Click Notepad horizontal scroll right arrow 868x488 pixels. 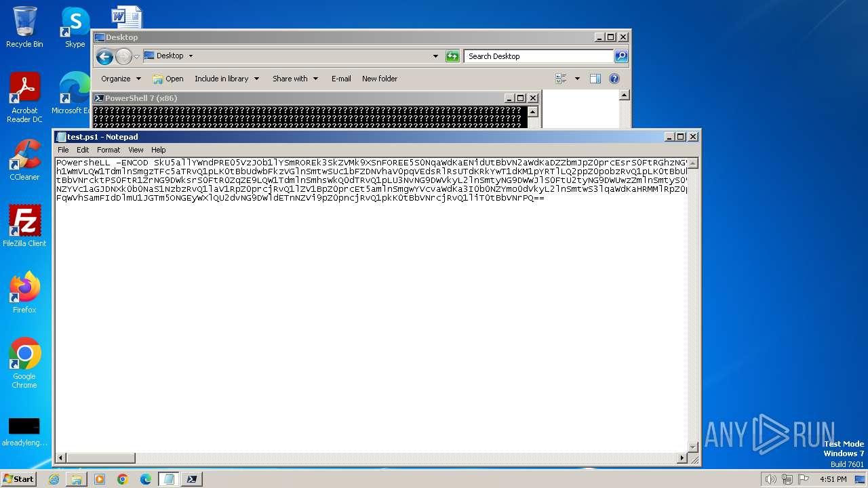[x=682, y=458]
